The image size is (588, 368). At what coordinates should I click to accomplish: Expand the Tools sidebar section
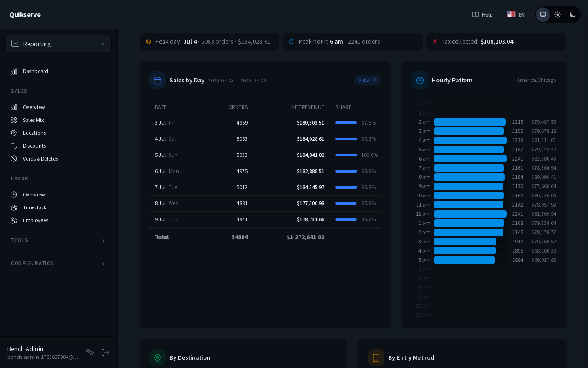[x=58, y=240]
